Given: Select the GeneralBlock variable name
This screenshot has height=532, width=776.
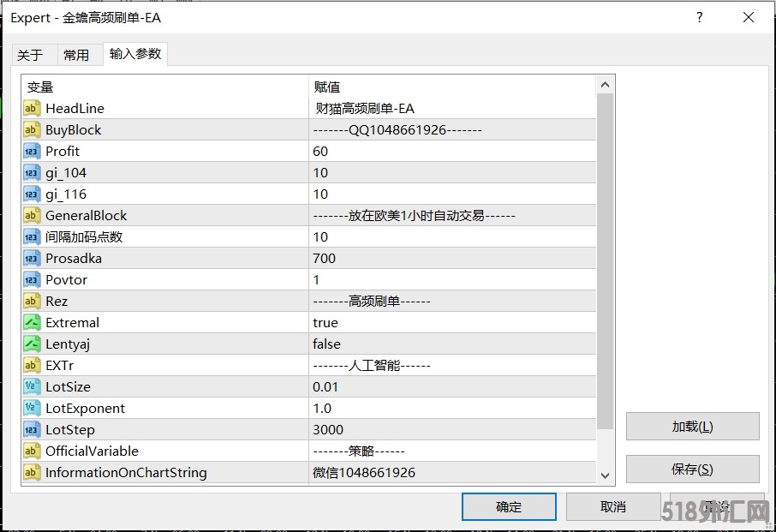Looking at the screenshot, I should 87,215.
